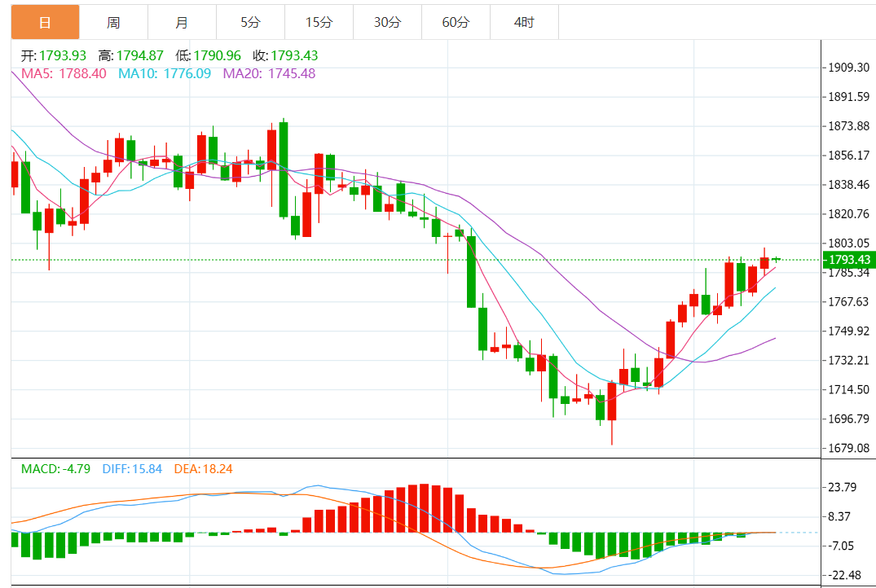Image resolution: width=876 pixels, height=588 pixels.
Task: Click the 1856.17 price axis label
Action: coord(848,156)
